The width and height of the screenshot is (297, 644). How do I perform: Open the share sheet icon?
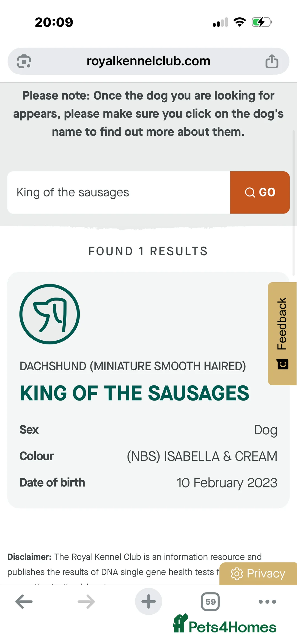tap(272, 61)
